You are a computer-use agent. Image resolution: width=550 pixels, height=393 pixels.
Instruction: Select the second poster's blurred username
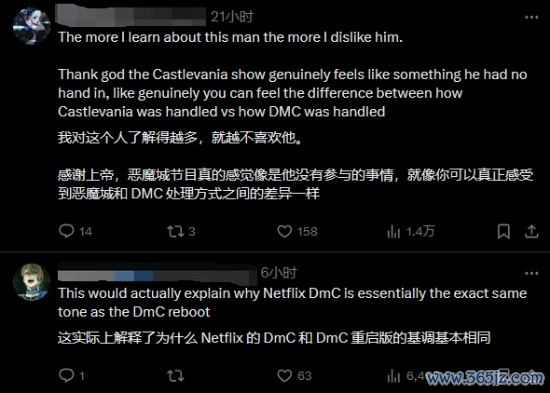[157, 274]
